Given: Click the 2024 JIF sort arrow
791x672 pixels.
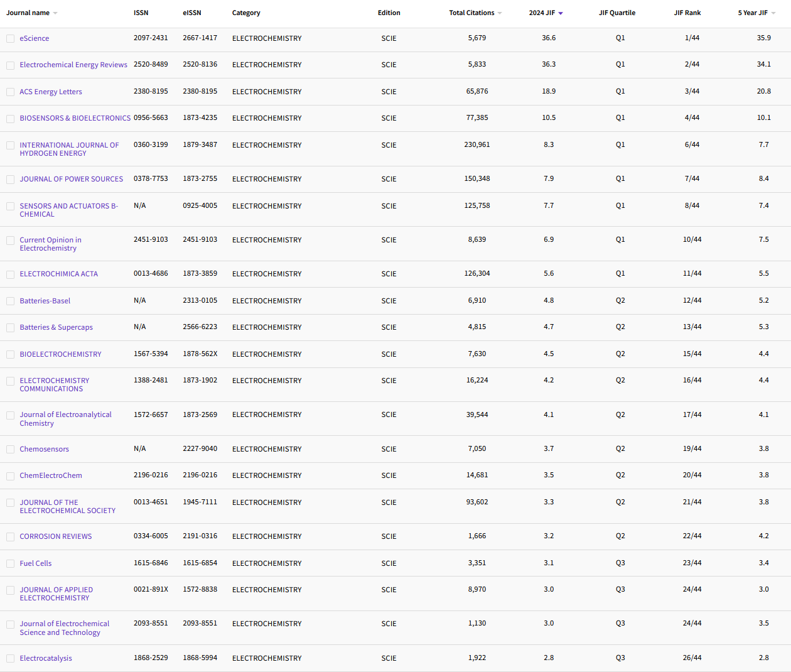Looking at the screenshot, I should [561, 13].
